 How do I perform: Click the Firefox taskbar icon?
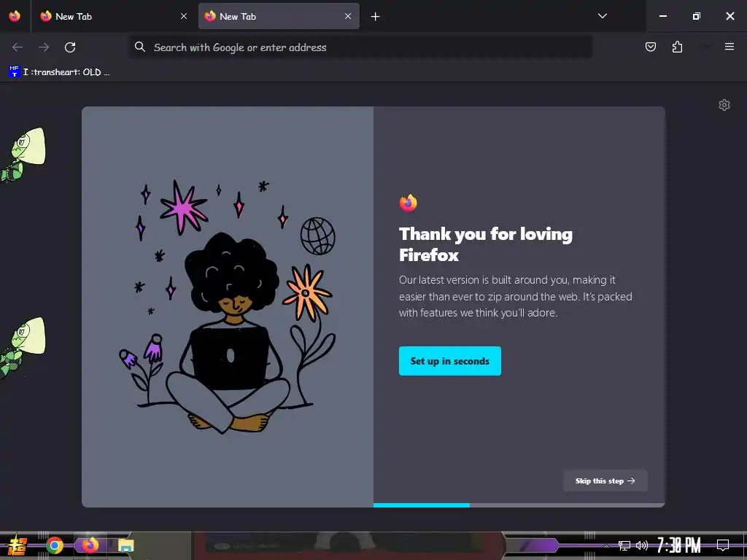(x=90, y=545)
